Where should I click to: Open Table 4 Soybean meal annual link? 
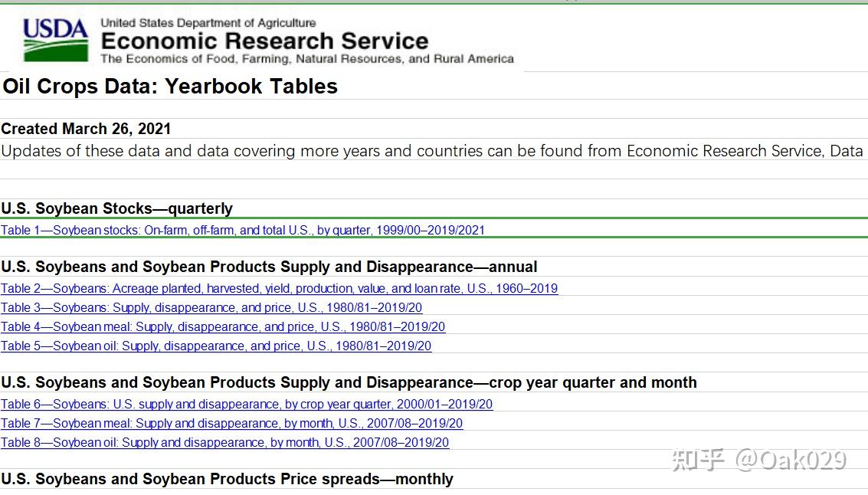point(223,327)
